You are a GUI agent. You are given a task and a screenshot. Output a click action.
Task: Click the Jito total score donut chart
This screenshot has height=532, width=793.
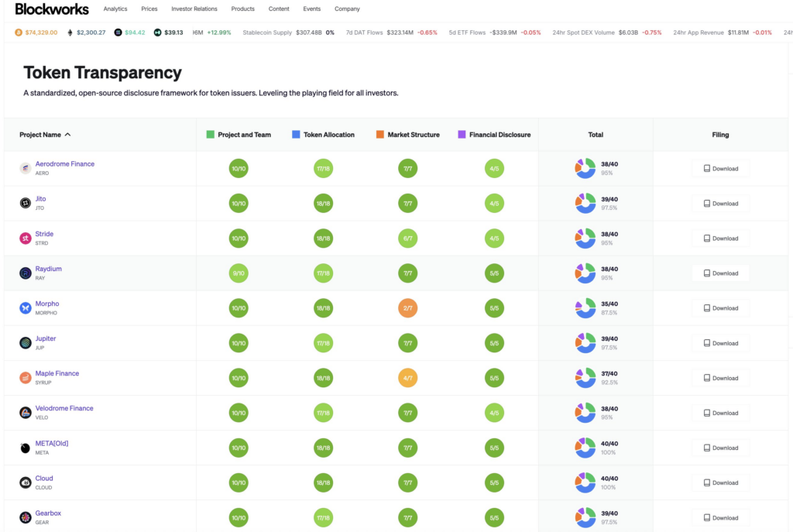coord(585,203)
